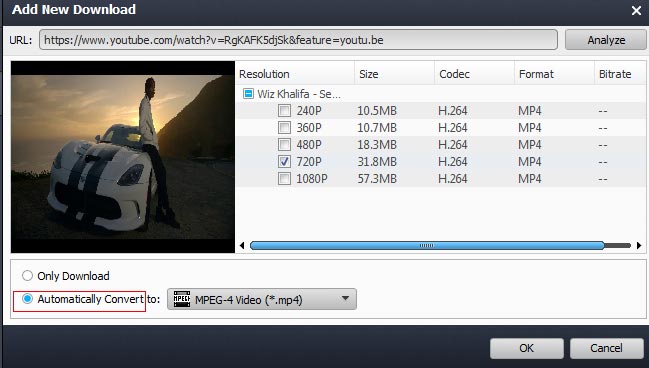Check the 1080P resolution checkbox
The image size is (649, 368).
[x=284, y=178]
